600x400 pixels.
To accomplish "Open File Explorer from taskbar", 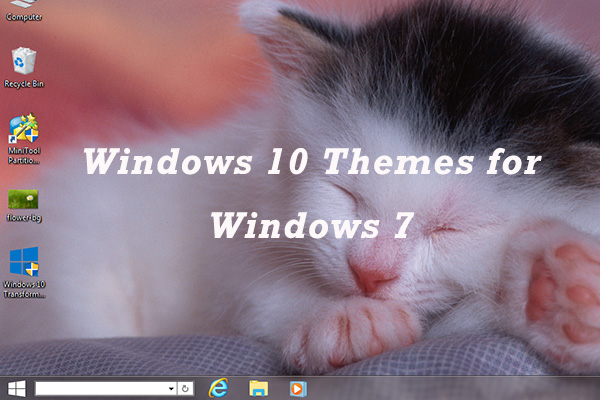I will tap(259, 388).
